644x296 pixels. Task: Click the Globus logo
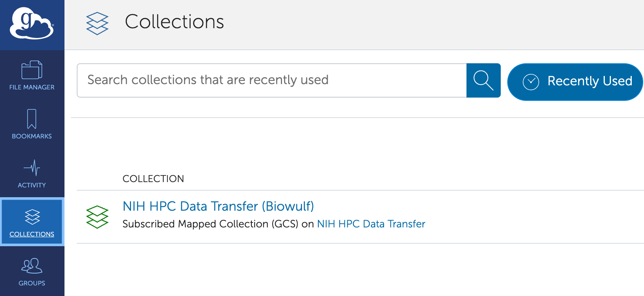32,24
